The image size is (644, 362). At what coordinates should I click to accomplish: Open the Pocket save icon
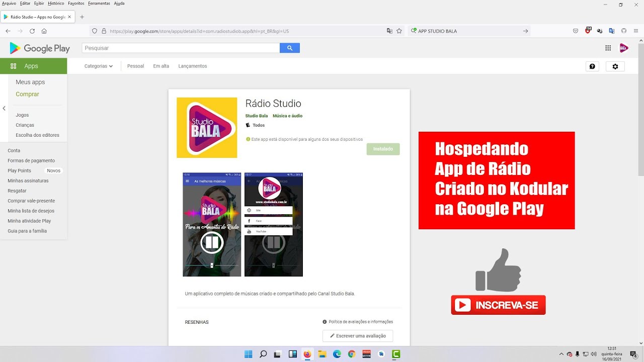tap(576, 31)
